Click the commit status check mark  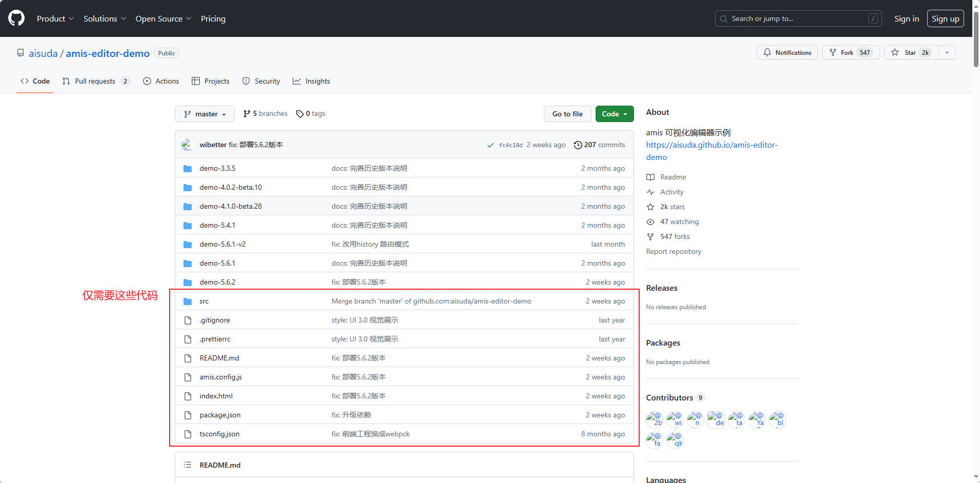(491, 145)
